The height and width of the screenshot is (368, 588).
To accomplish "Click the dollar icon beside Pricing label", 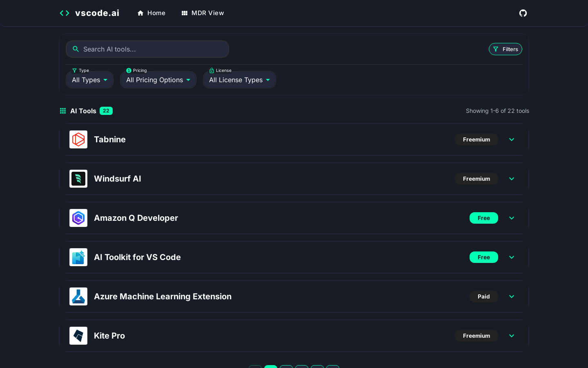I will click(129, 70).
